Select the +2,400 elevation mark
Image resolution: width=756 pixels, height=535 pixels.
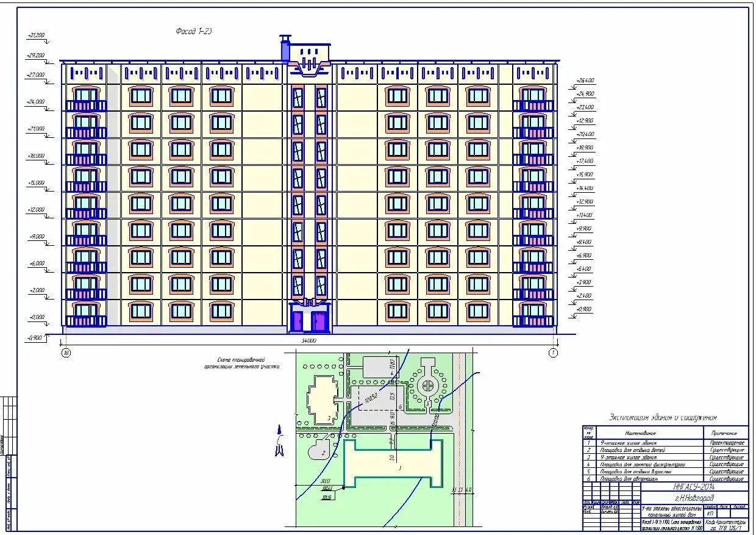pos(585,295)
